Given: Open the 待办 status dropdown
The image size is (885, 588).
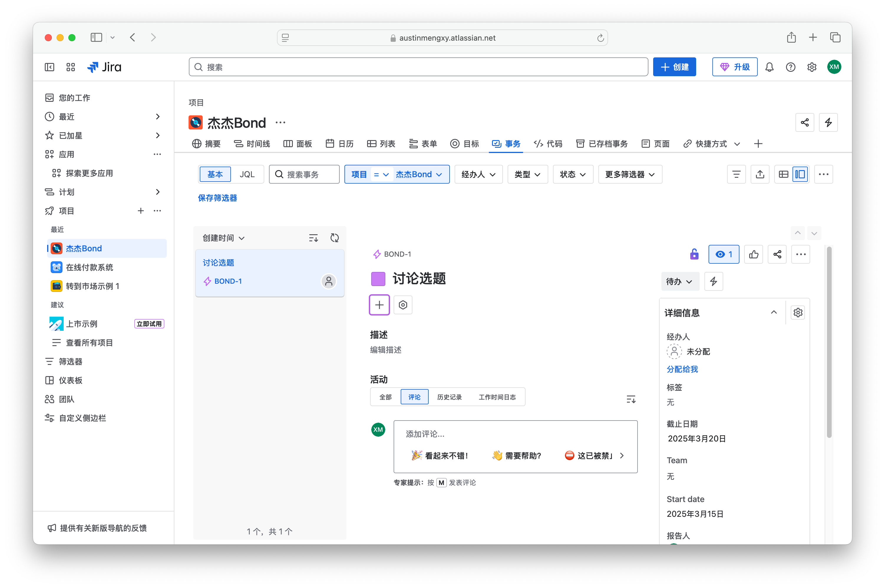Looking at the screenshot, I should (679, 282).
